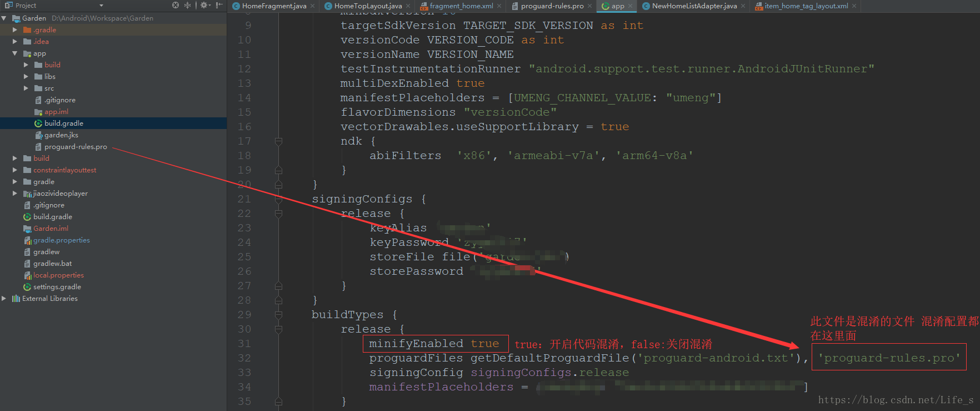The width and height of the screenshot is (980, 411).
Task: Open the Project panel settings gear
Action: point(204,5)
